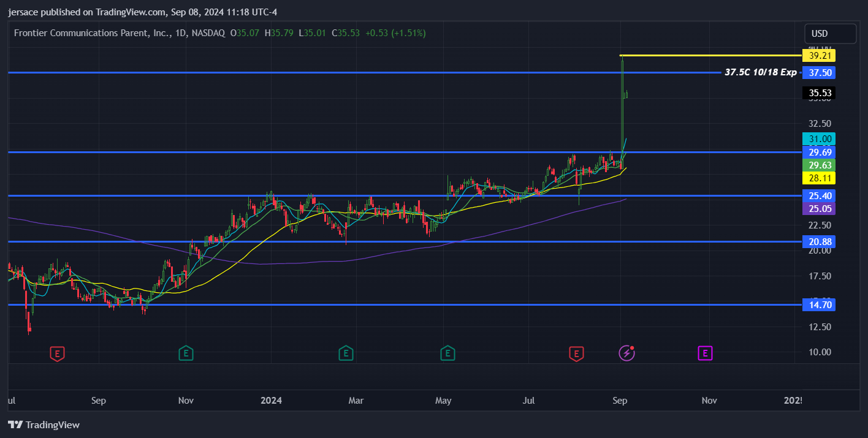Click the low value L35.01
The height and width of the screenshot is (438, 868).
pyautogui.click(x=313, y=32)
